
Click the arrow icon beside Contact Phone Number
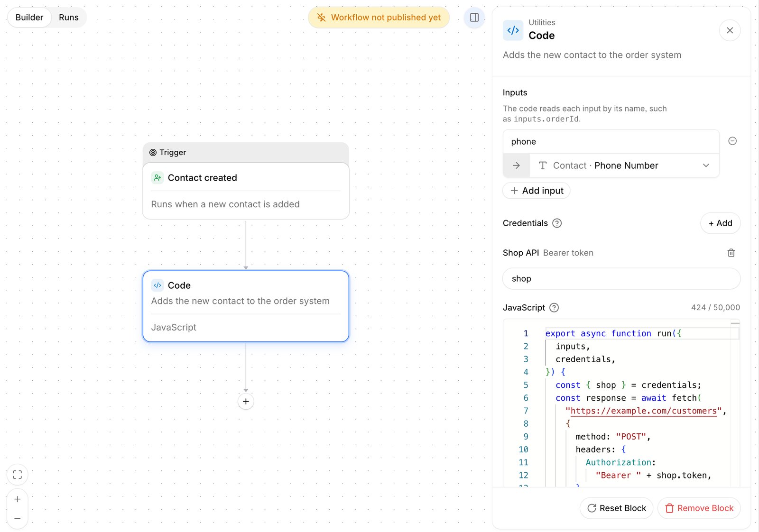pos(516,165)
